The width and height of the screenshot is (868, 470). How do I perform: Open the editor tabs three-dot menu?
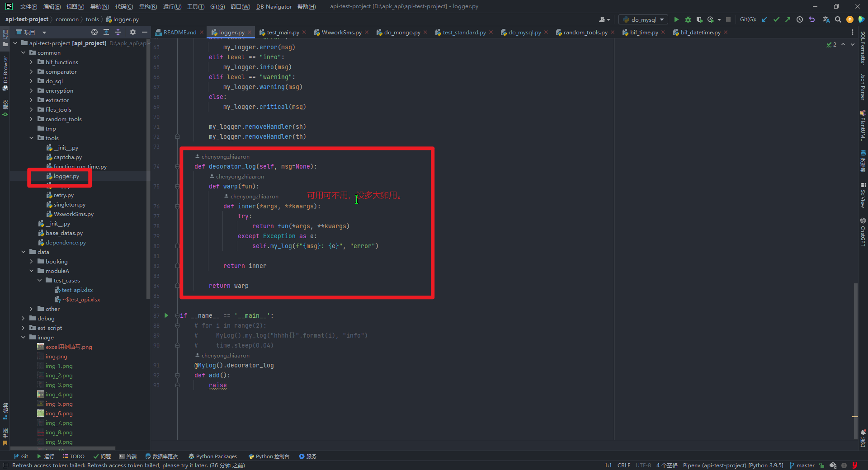coord(853,32)
